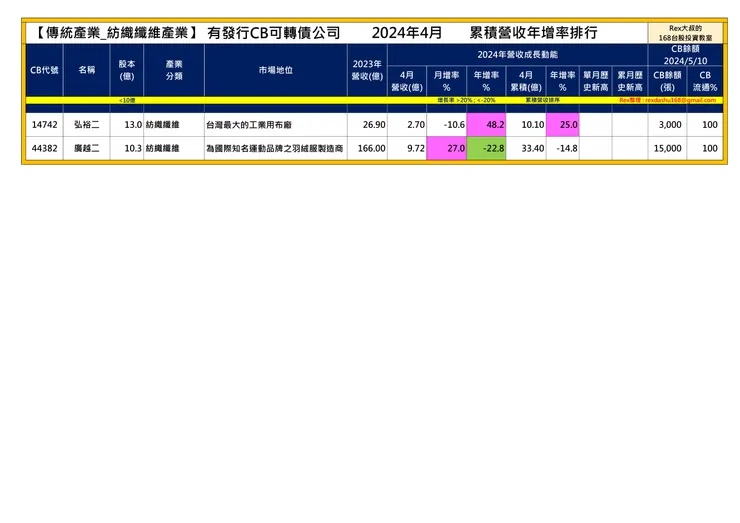Select the name cell 弘裕二
Viewport: 740px width, 523px height.
[86, 125]
